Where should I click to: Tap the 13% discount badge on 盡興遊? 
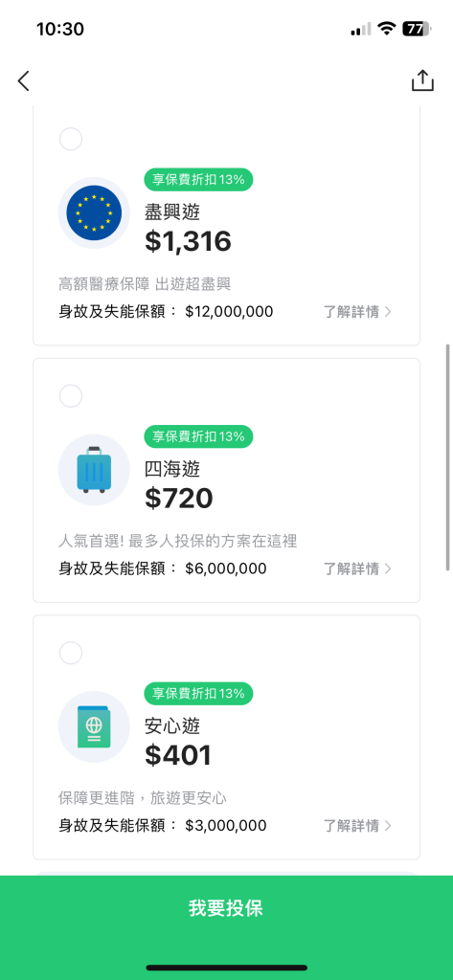(x=198, y=180)
